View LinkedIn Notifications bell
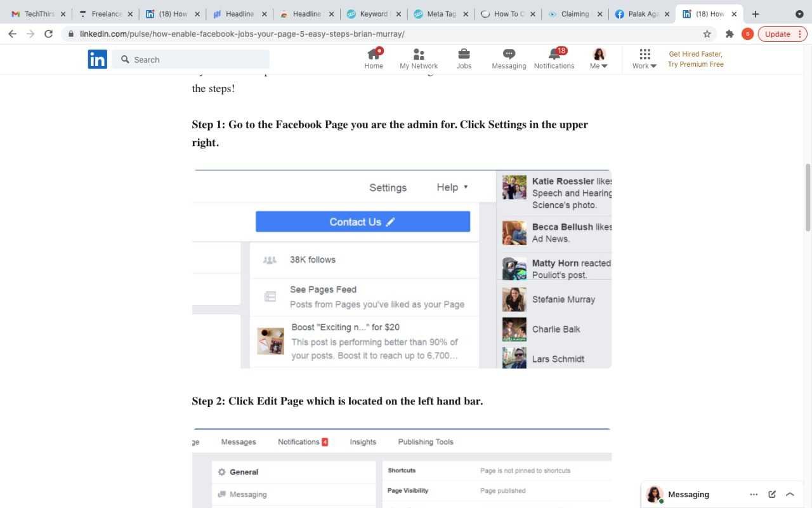 click(x=554, y=58)
